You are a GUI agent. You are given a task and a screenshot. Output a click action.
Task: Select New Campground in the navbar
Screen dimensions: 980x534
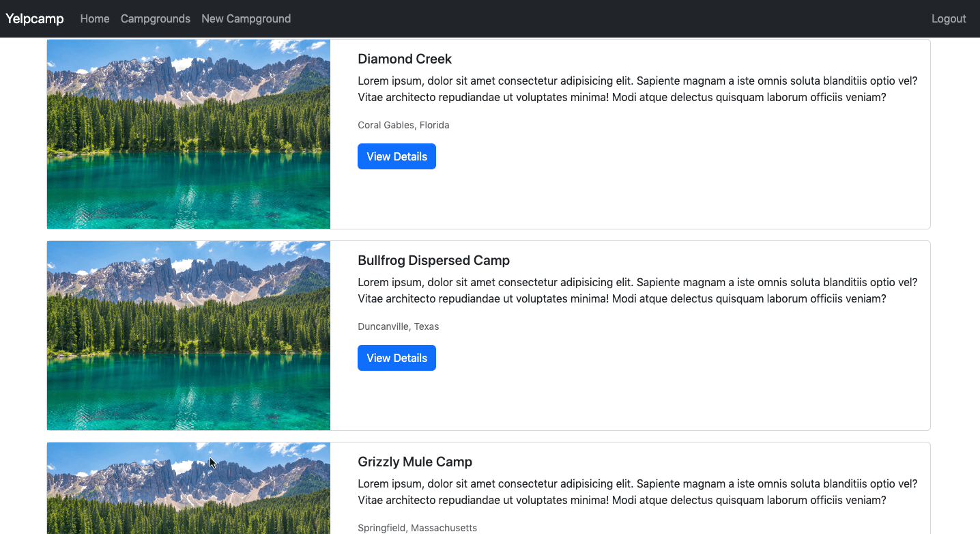246,18
